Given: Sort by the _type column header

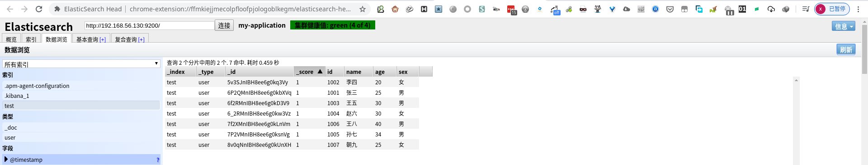Looking at the screenshot, I should [x=211, y=72].
